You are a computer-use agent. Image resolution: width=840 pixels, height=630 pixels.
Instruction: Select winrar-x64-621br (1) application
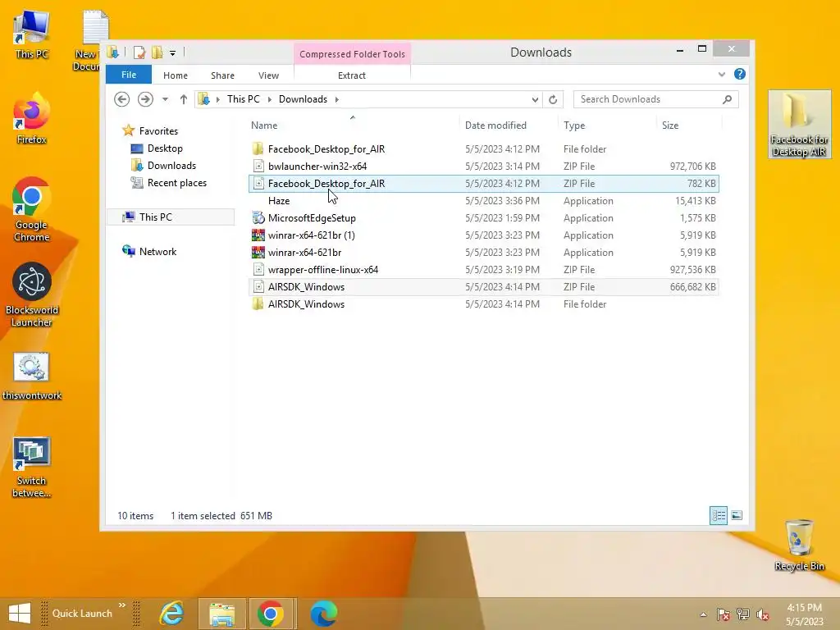click(484, 235)
